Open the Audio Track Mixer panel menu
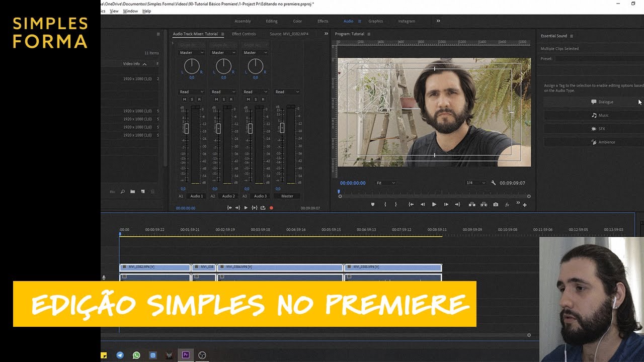Image resolution: width=644 pixels, height=362 pixels. pyautogui.click(x=222, y=34)
